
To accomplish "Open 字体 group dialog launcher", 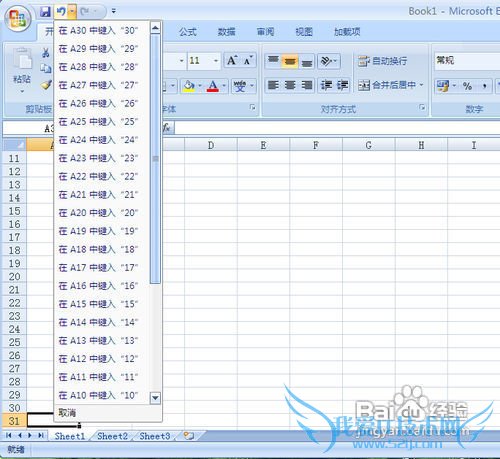I will [253, 107].
